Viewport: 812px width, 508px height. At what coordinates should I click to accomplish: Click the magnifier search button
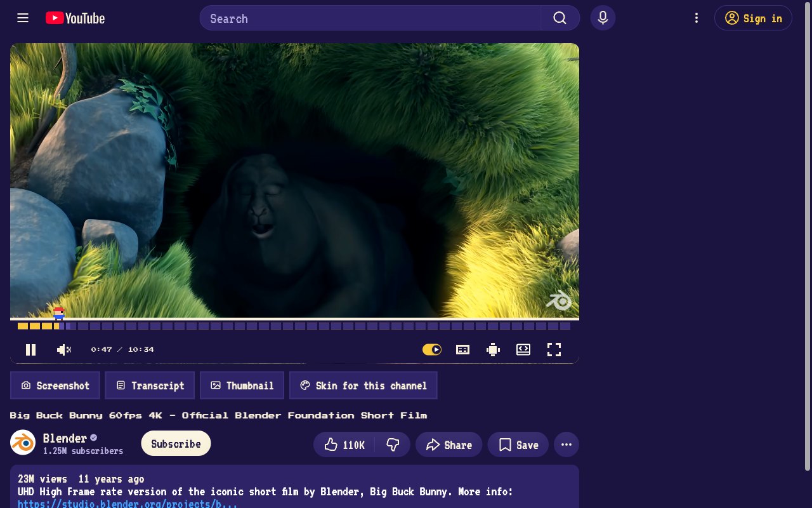click(x=560, y=18)
